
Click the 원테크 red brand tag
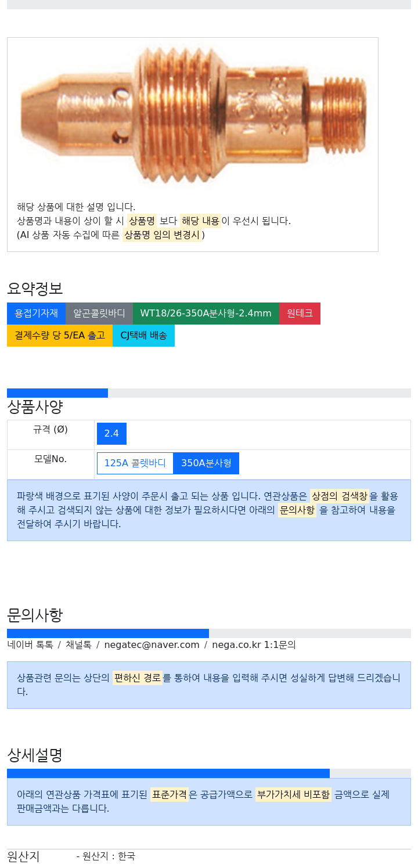300,314
